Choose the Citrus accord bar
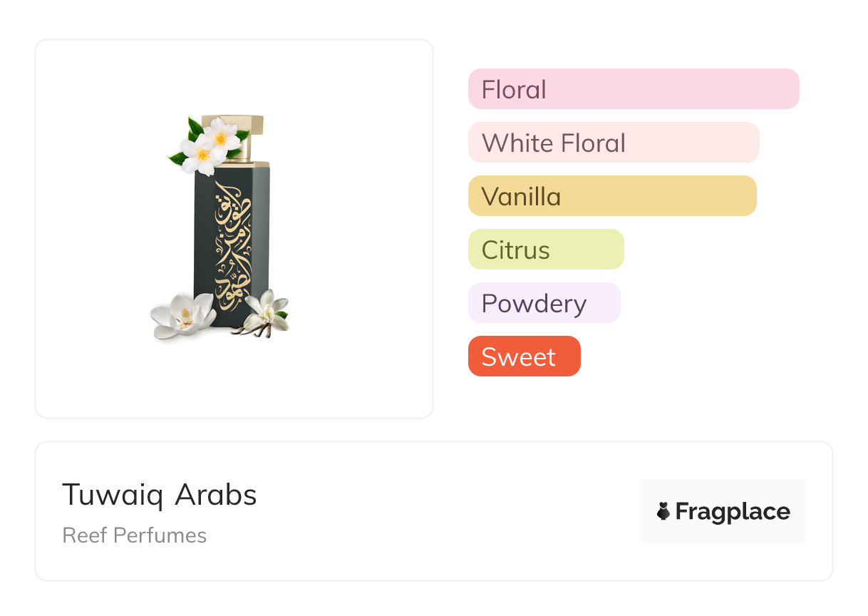 click(546, 250)
